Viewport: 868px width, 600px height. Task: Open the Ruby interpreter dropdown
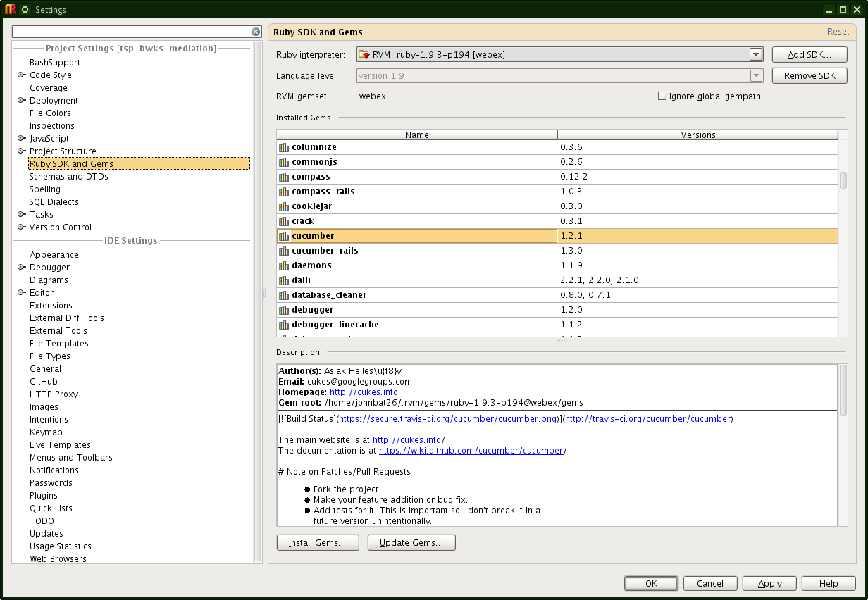(755, 54)
